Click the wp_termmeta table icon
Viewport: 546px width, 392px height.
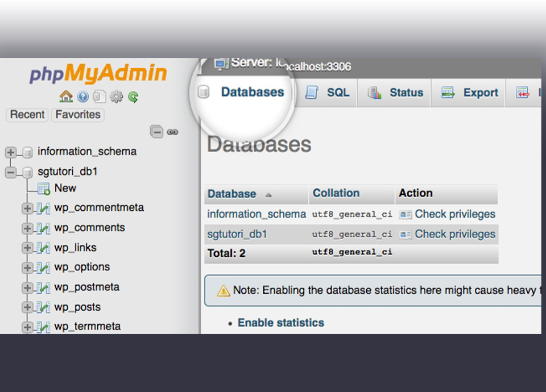[44, 327]
